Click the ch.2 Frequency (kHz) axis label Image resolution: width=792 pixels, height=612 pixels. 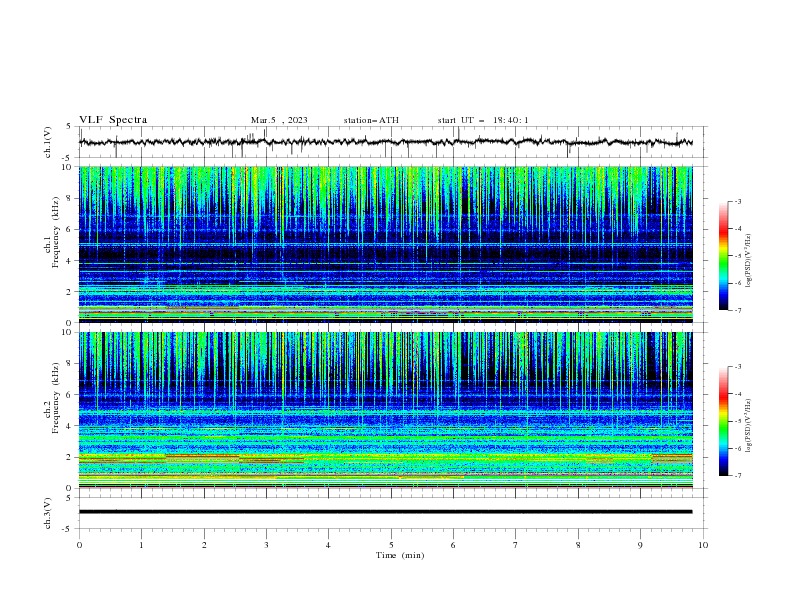tap(52, 398)
